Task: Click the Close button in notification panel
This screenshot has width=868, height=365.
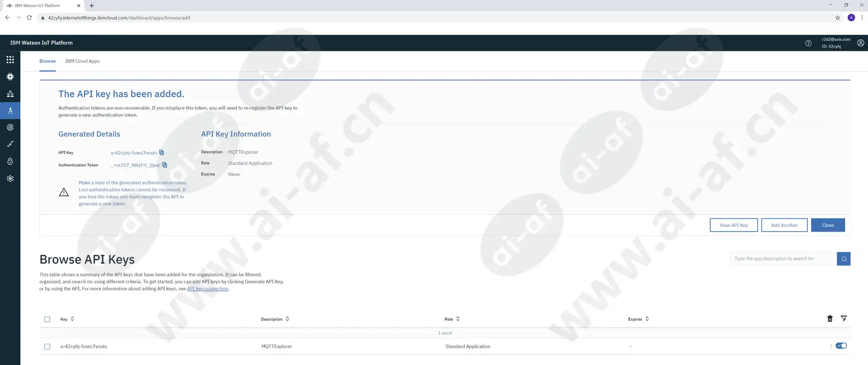Action: click(828, 225)
